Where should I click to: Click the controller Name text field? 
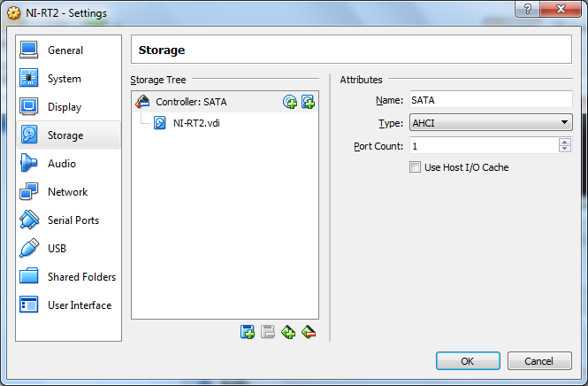pyautogui.click(x=489, y=101)
